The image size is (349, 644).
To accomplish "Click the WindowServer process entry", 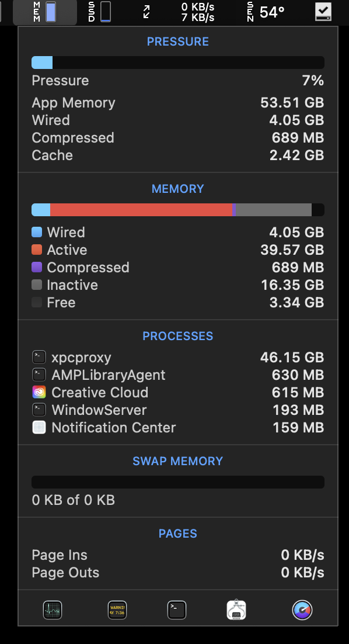I will click(178, 410).
